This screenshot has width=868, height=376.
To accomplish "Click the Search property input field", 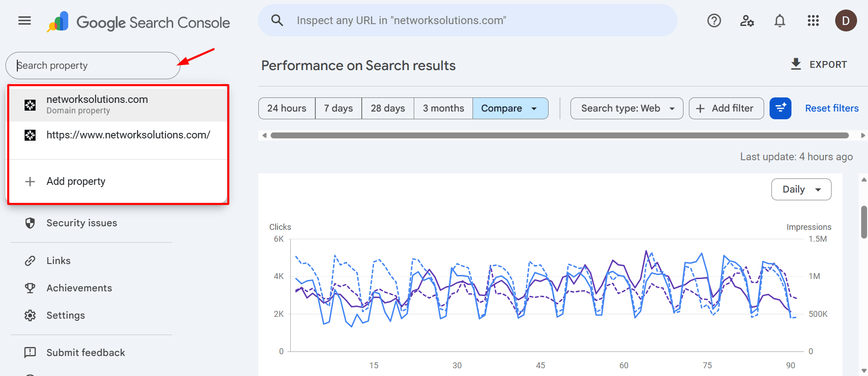I will (91, 65).
